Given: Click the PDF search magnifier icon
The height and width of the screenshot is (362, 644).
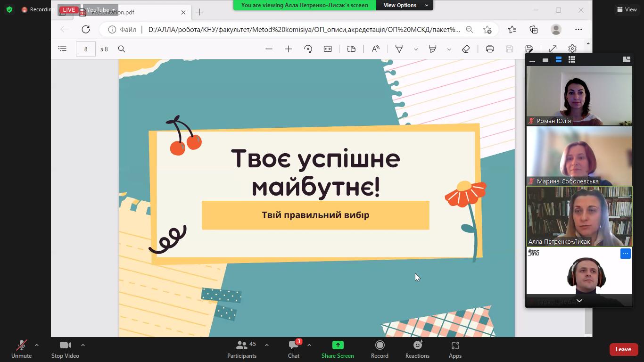Looking at the screenshot, I should click(x=122, y=49).
